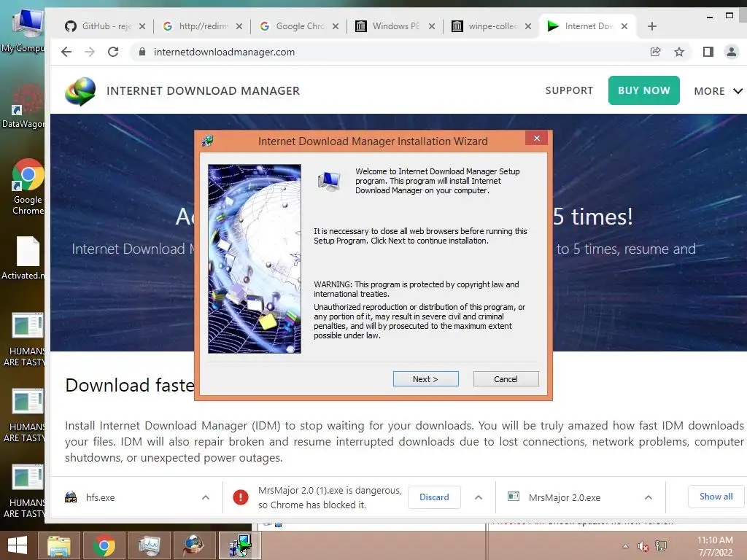The image size is (747, 560).
Task: Select the topmost HUMANS ARE TASTY desktop icon
Action: [25, 340]
